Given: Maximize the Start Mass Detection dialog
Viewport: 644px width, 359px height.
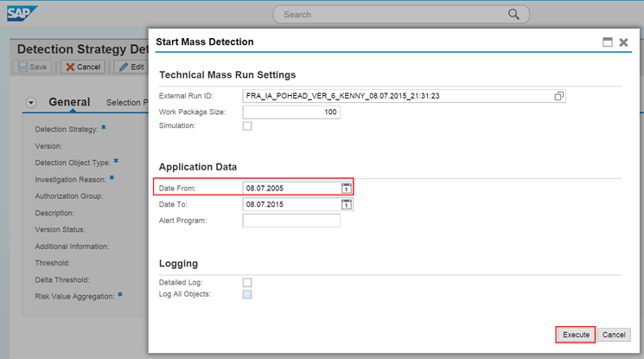Looking at the screenshot, I should coord(608,42).
